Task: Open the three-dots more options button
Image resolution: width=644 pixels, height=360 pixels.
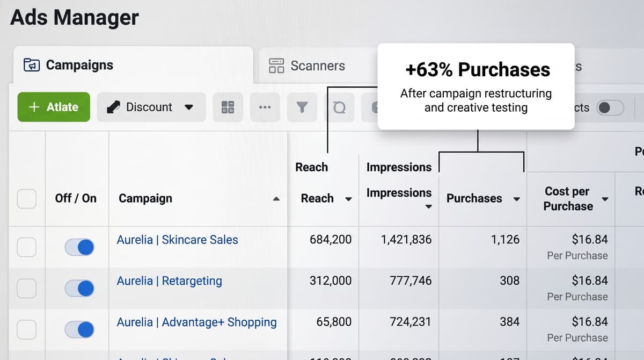Action: click(x=265, y=107)
